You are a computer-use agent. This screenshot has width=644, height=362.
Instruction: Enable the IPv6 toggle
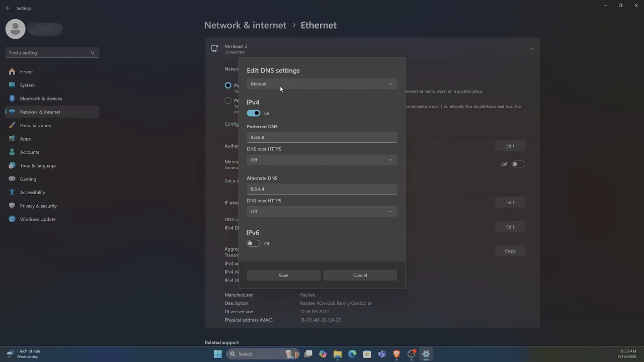253,243
